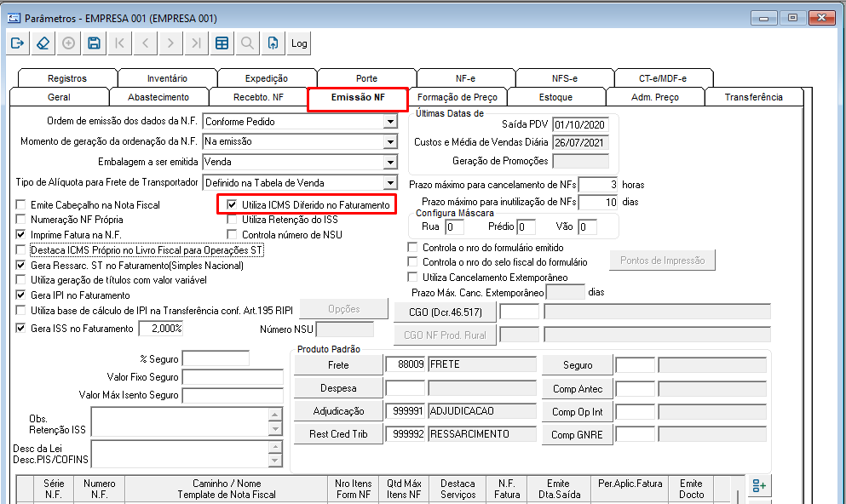Enable Utiliza geração de títulos com valor variável
This screenshot has height=504, width=846.
(21, 280)
